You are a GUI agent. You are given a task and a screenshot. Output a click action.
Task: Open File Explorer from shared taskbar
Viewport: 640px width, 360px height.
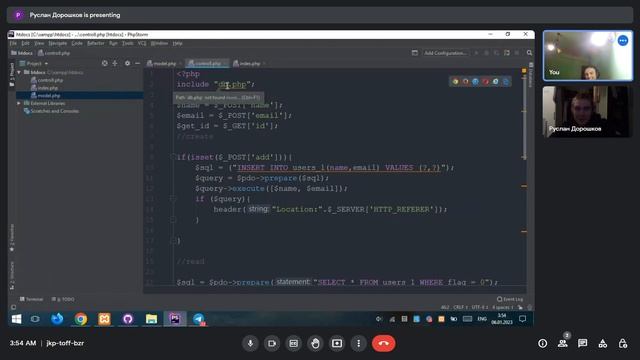coord(151,319)
